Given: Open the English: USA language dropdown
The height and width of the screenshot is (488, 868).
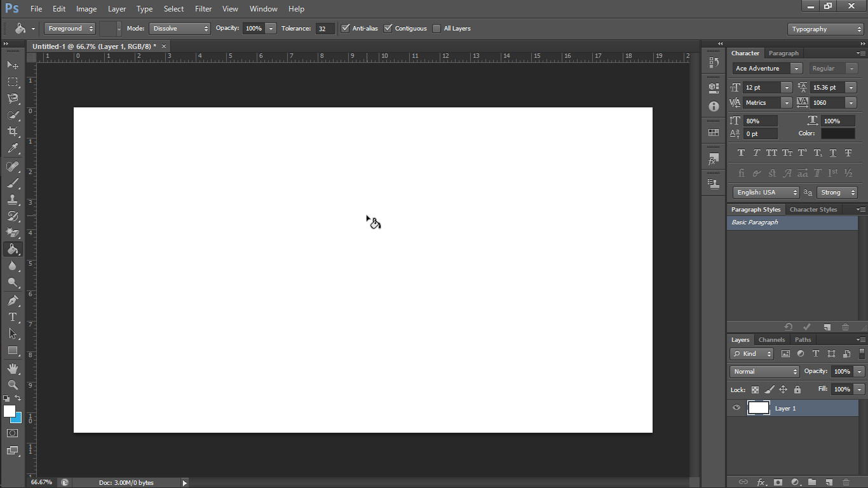Looking at the screenshot, I should tap(766, 193).
